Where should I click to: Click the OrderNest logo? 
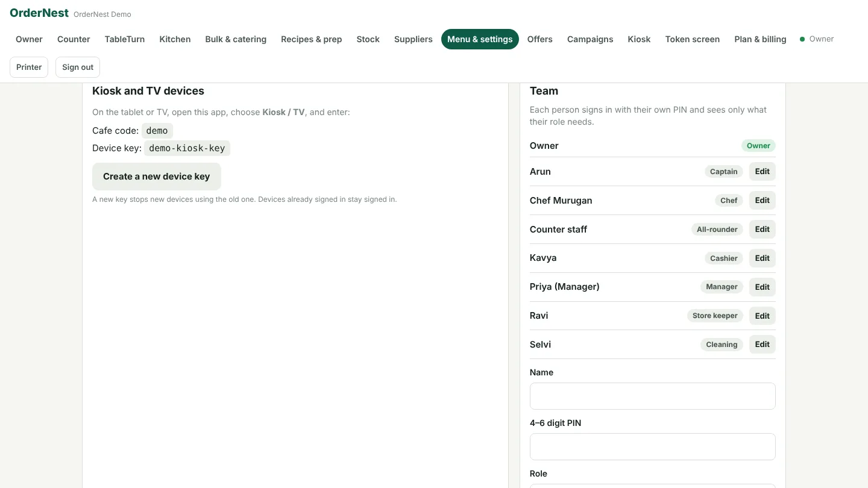[x=39, y=13]
